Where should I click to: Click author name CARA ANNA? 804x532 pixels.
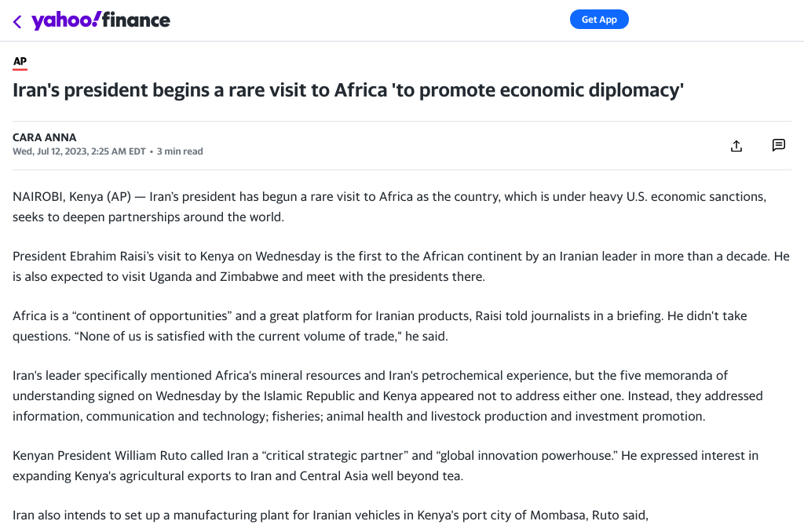45,137
